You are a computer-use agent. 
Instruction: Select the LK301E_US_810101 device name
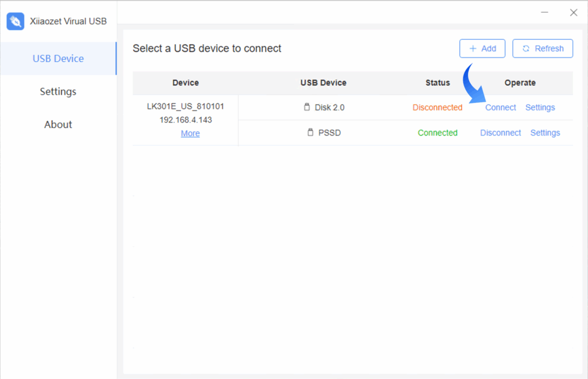185,107
